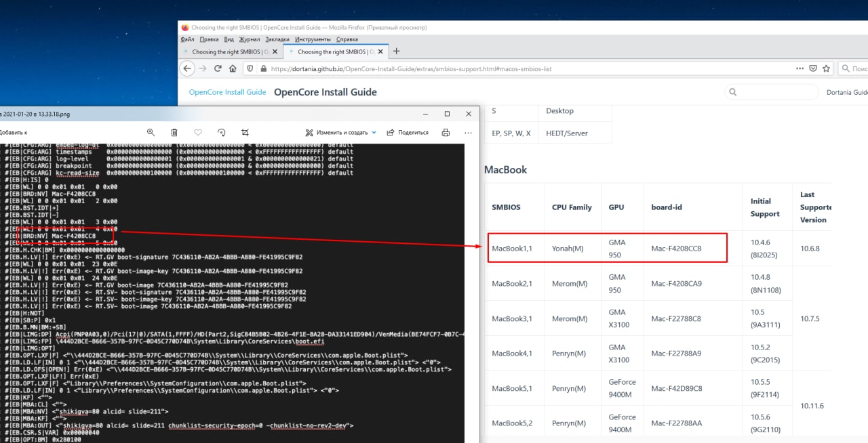The height and width of the screenshot is (443, 868).
Task: Minimize the Photos window
Action: tap(425, 114)
